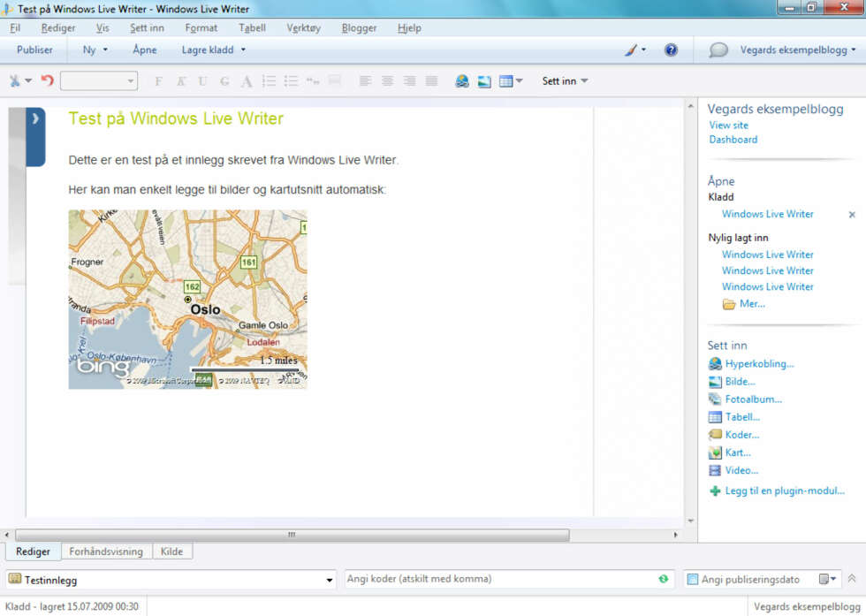Open Windows Live Writer draft under Kladd
Screen dimensions: 866x616
[768, 215]
